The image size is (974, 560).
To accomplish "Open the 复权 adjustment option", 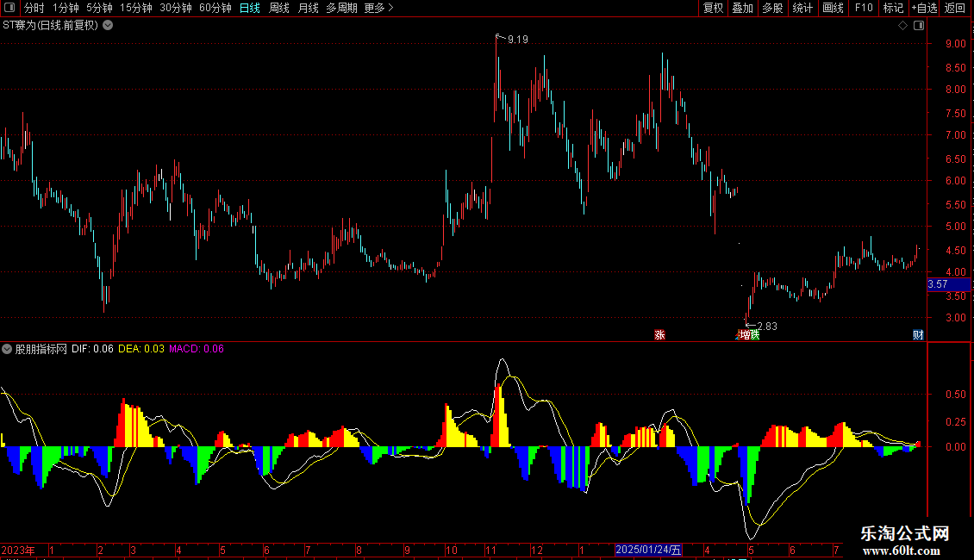I will 713,8.
